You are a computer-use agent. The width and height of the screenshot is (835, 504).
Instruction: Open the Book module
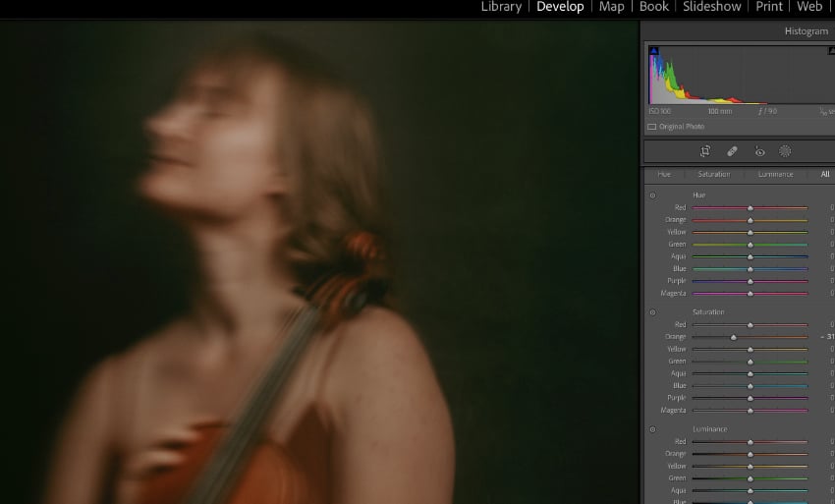click(x=654, y=7)
